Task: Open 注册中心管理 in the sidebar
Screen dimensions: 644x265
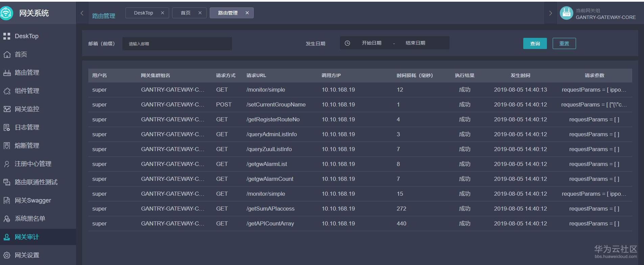Action: [x=38, y=164]
